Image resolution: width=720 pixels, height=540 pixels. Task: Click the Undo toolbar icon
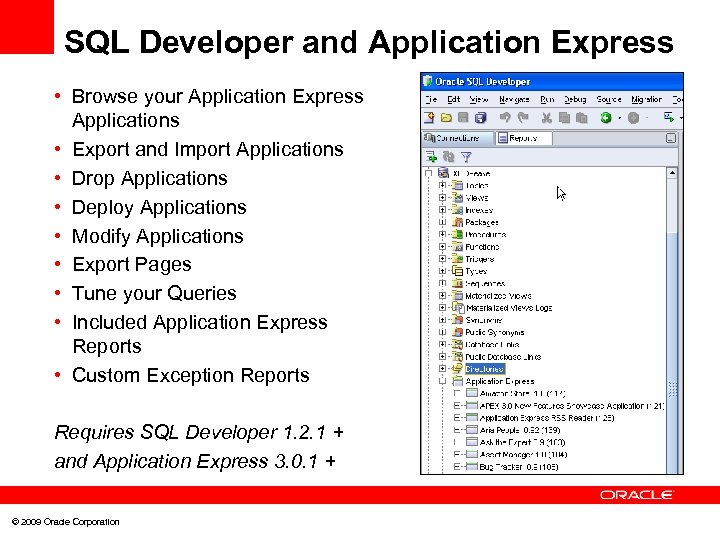tap(505, 118)
